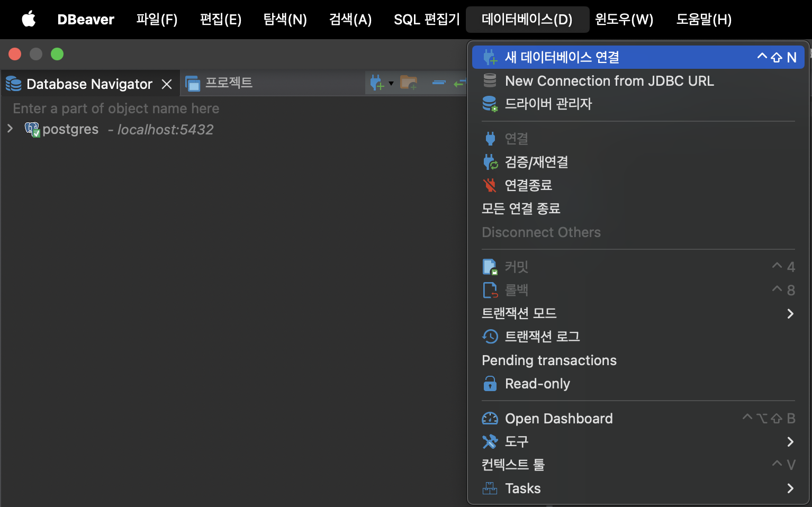The width and height of the screenshot is (812, 507).
Task: Select 모든 연결 종료
Action: coord(638,209)
